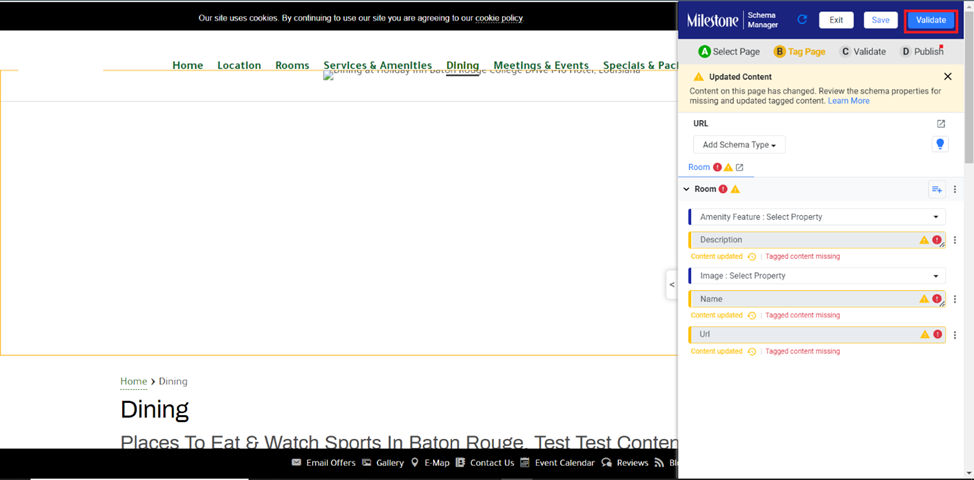974x480 pixels.
Task: Click the Contact Us address book icon
Action: point(460,463)
